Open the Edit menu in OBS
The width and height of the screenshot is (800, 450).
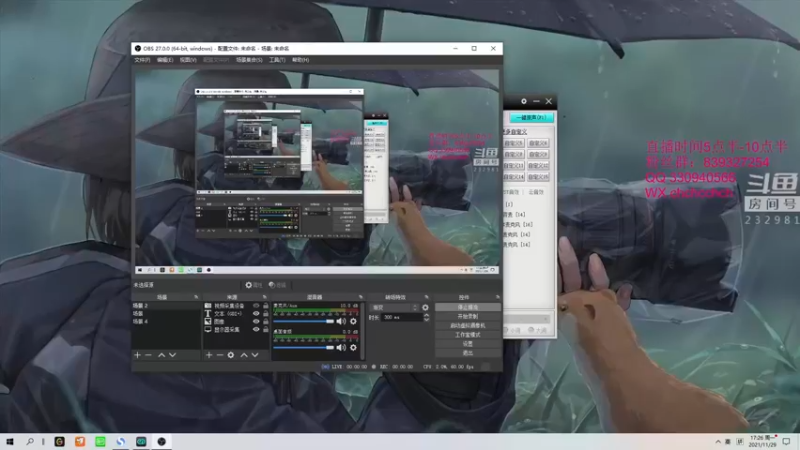165,60
